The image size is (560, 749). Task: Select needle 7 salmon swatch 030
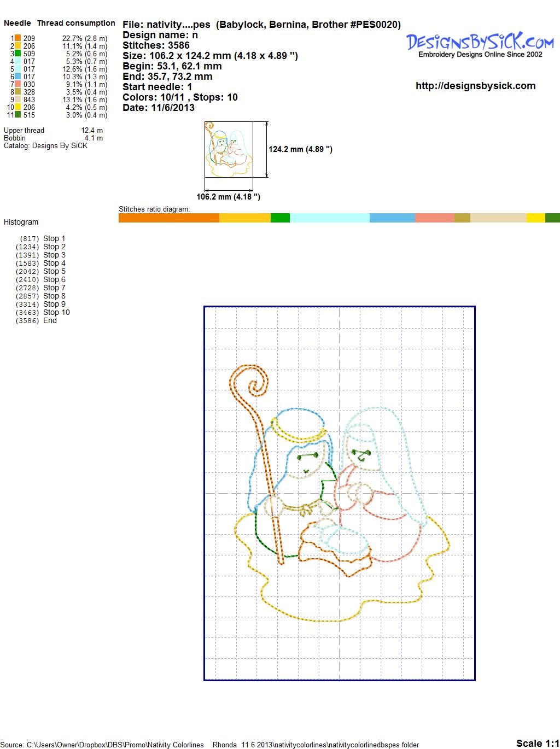pyautogui.click(x=18, y=84)
